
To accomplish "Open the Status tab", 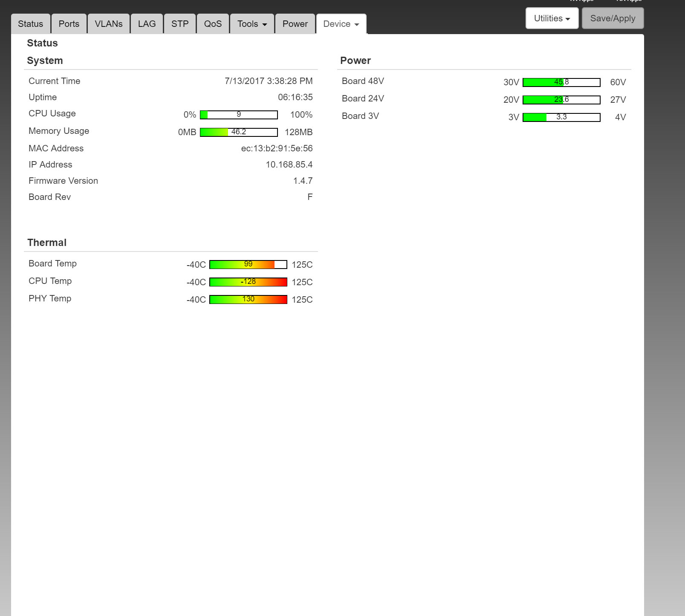I will [x=30, y=24].
